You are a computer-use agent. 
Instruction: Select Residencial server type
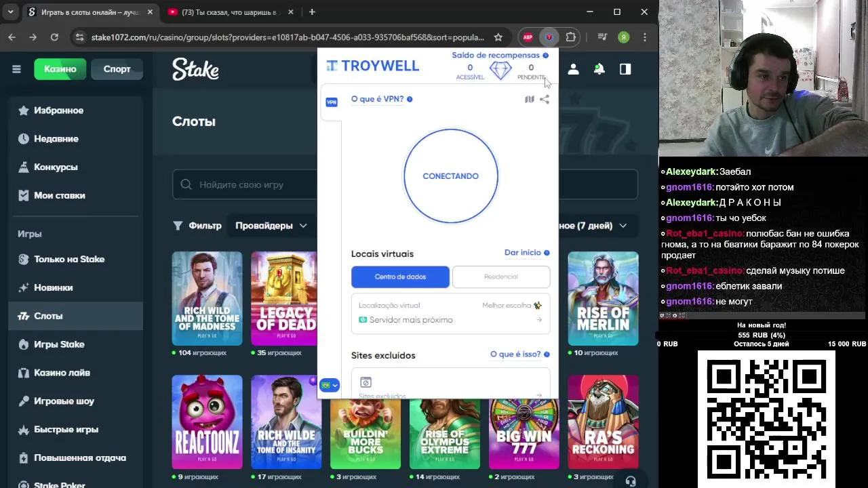pyautogui.click(x=501, y=277)
